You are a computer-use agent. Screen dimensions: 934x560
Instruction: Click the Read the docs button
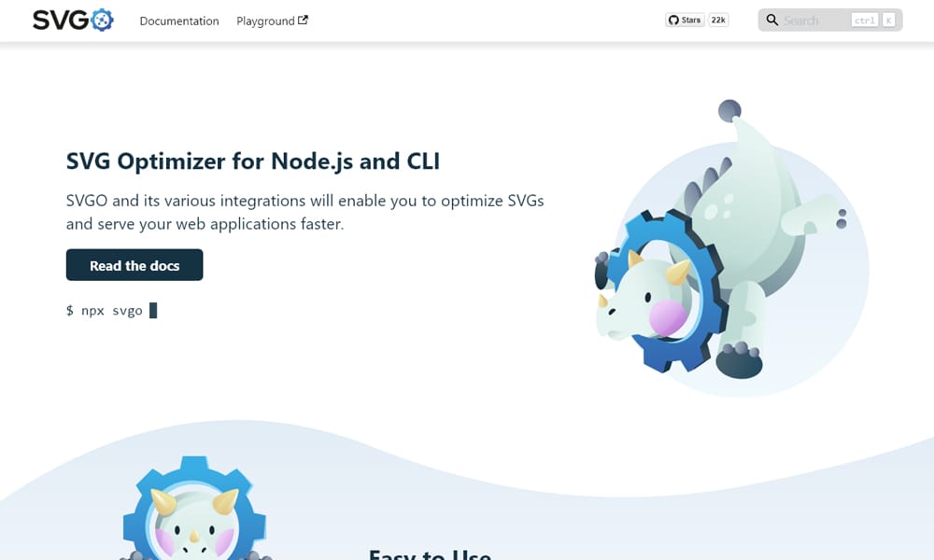tap(134, 265)
